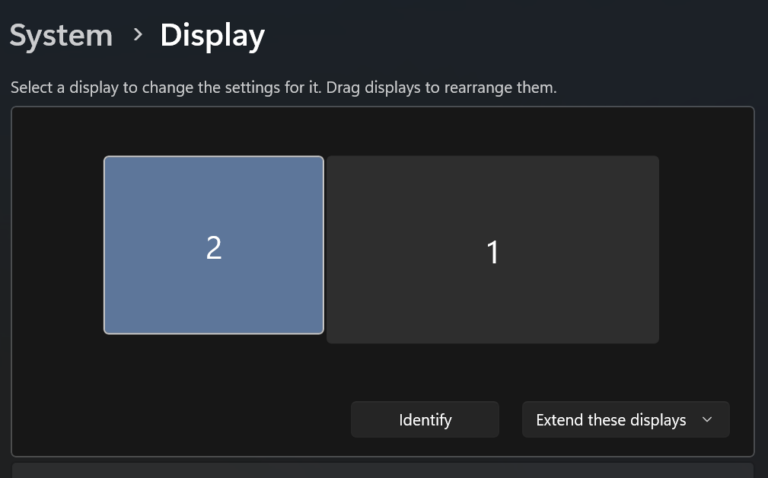
Task: Open the Extend these displays dropdown
Action: (625, 420)
